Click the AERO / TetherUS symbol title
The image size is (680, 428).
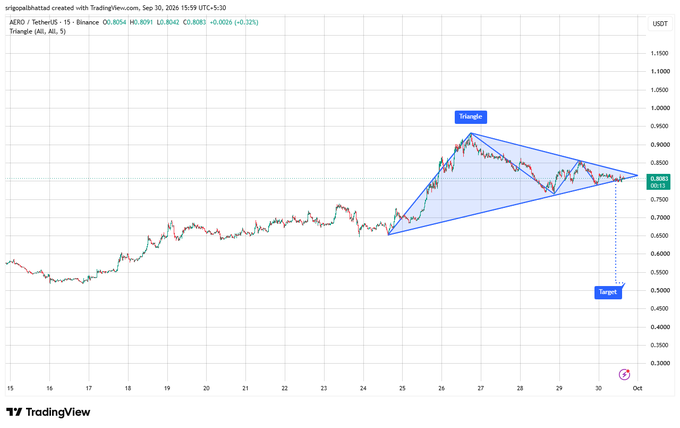tap(54, 22)
